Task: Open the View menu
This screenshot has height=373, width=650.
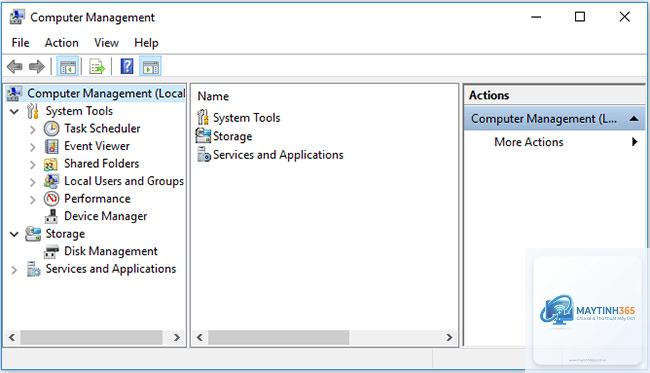Action: tap(106, 43)
